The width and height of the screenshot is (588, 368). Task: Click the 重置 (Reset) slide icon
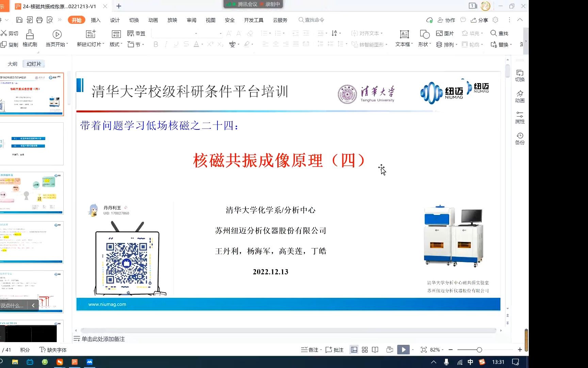point(136,33)
